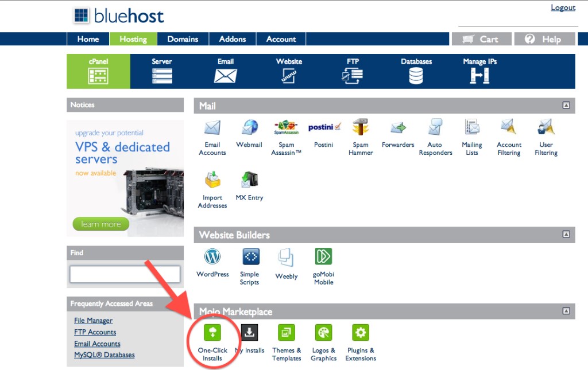Open FTP Accounts link
This screenshot has height=370, width=588.
[x=95, y=332]
